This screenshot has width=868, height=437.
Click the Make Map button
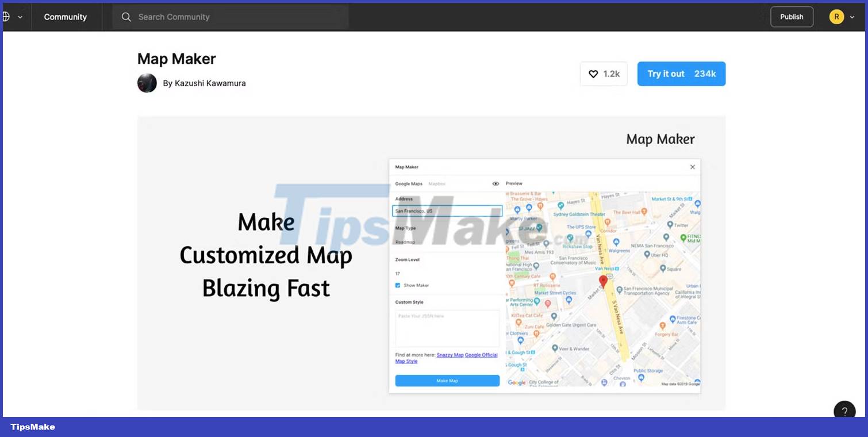[447, 381]
